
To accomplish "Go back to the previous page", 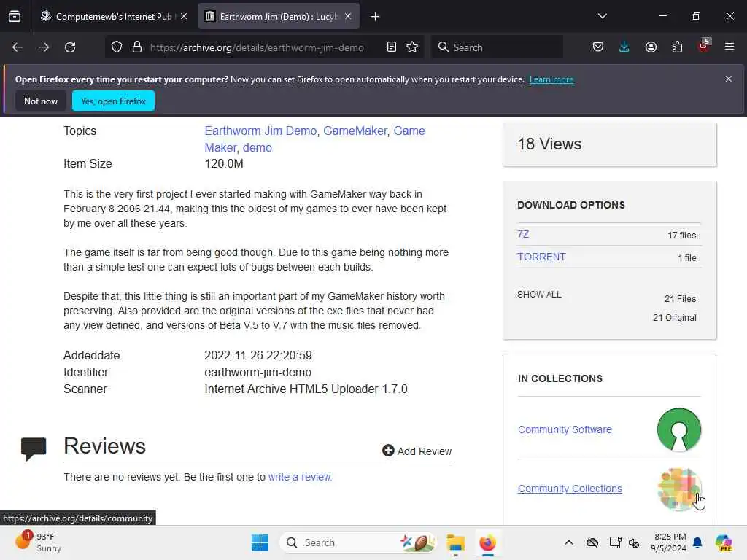I will point(18,47).
